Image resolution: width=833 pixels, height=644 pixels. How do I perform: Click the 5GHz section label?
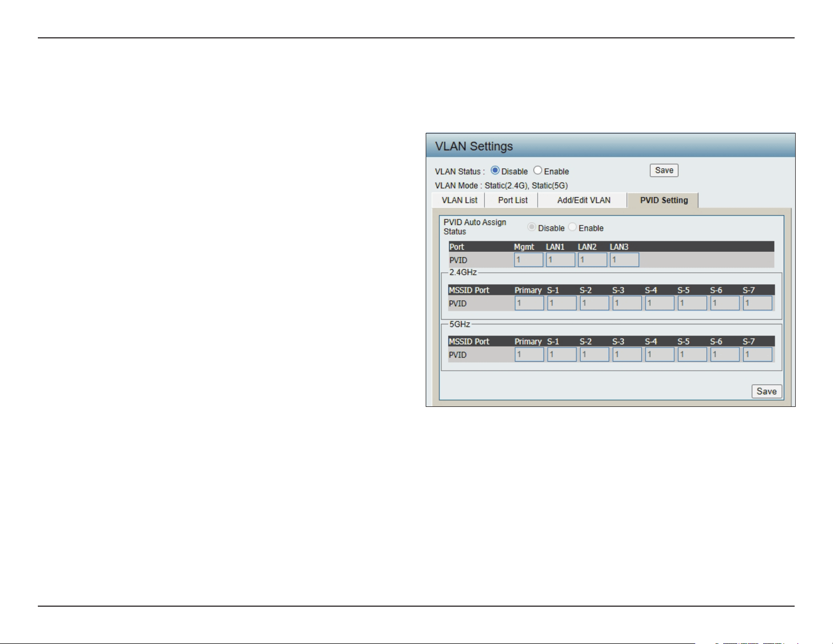pos(460,324)
